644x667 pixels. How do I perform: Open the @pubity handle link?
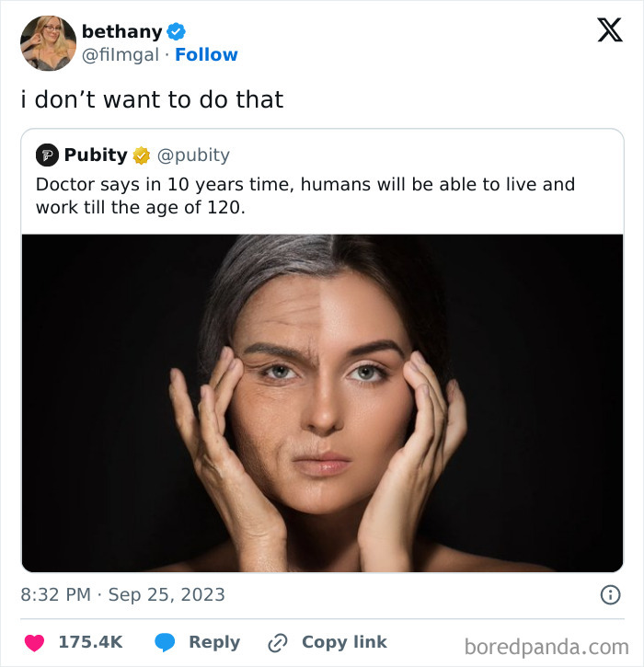click(193, 155)
